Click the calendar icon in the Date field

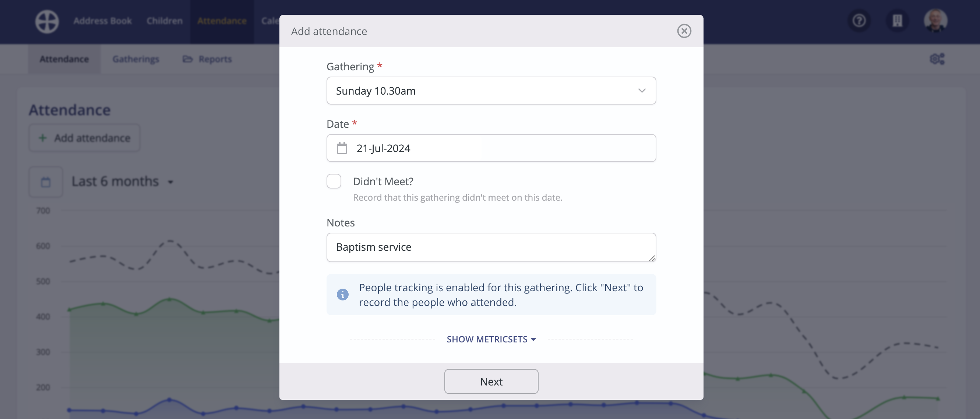(x=342, y=148)
